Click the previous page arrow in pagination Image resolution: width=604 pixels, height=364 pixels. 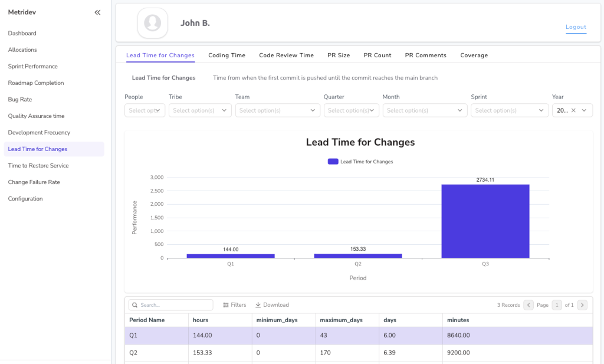coord(528,304)
